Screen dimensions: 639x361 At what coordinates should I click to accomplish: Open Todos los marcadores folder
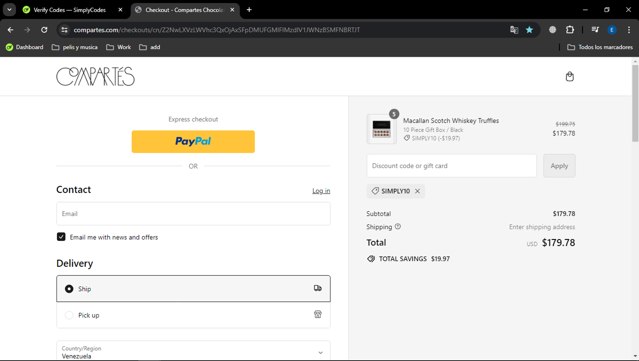coord(600,47)
